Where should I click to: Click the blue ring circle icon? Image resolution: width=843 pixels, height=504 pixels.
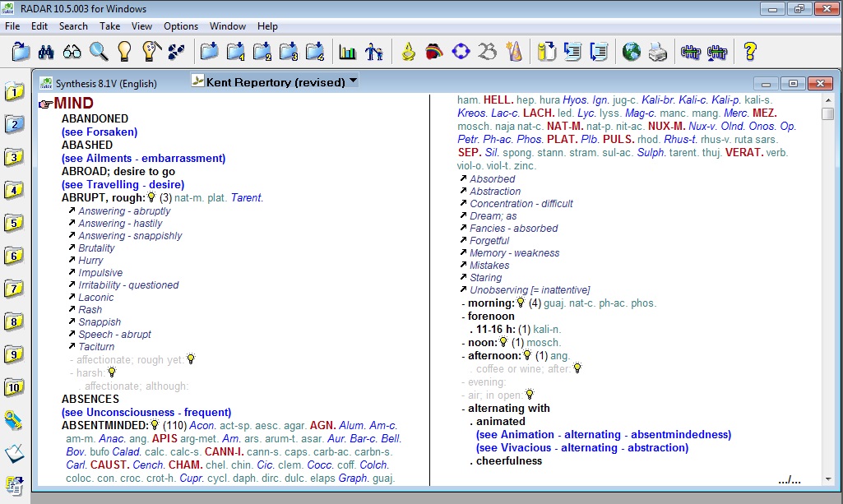461,52
